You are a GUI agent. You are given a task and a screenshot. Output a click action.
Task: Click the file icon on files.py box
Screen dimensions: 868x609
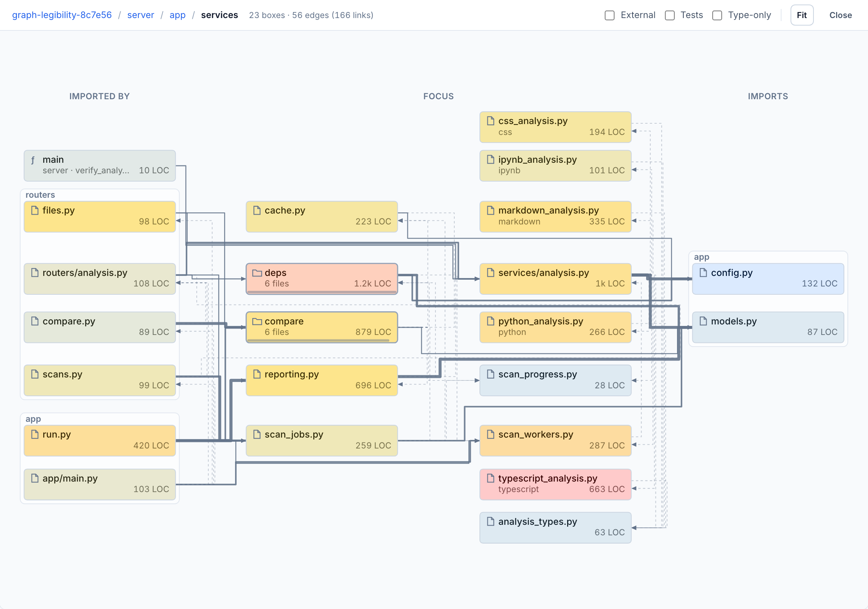pyautogui.click(x=35, y=211)
